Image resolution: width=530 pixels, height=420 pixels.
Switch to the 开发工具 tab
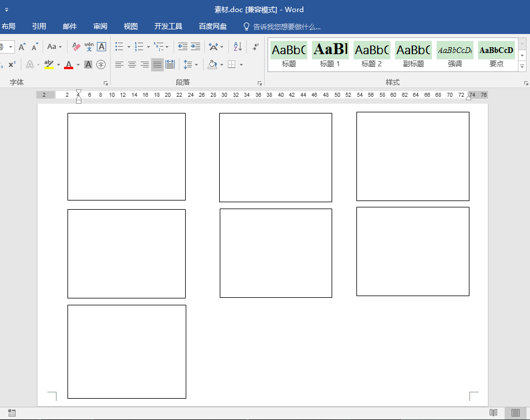click(168, 27)
